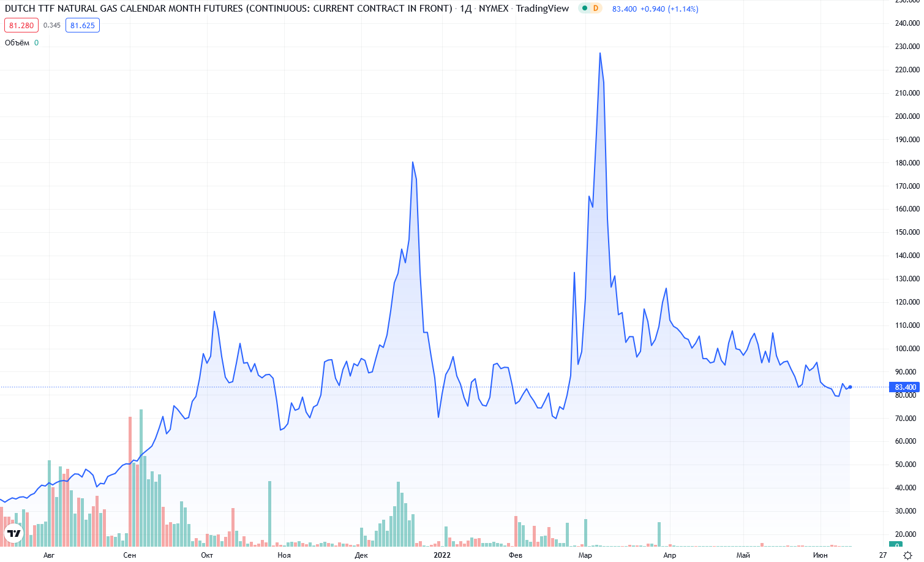
Task: Click the Мар label on time axis
Action: pyautogui.click(x=585, y=555)
